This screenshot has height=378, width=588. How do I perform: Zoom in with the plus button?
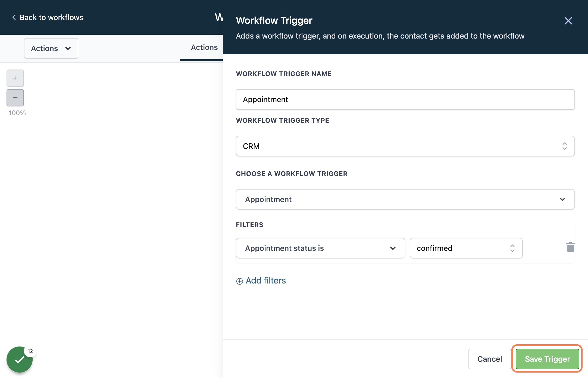coord(15,78)
